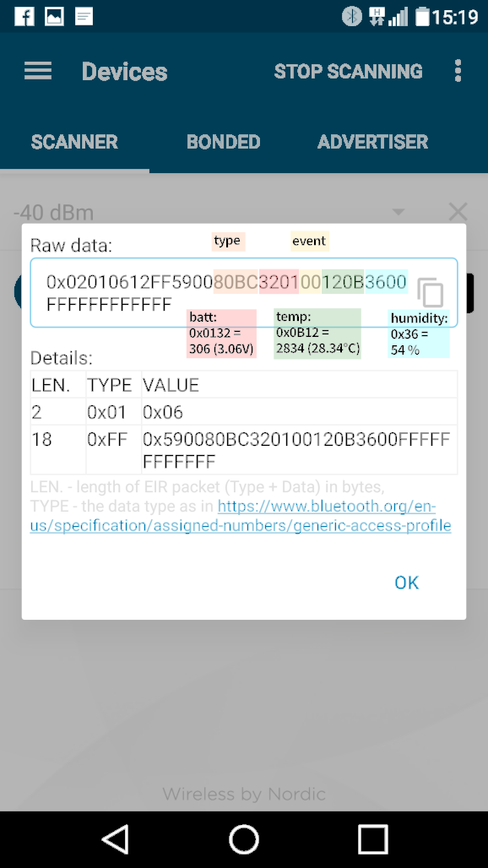Open the hamburger navigation menu
Viewport: 488px width, 868px height.
(x=38, y=71)
